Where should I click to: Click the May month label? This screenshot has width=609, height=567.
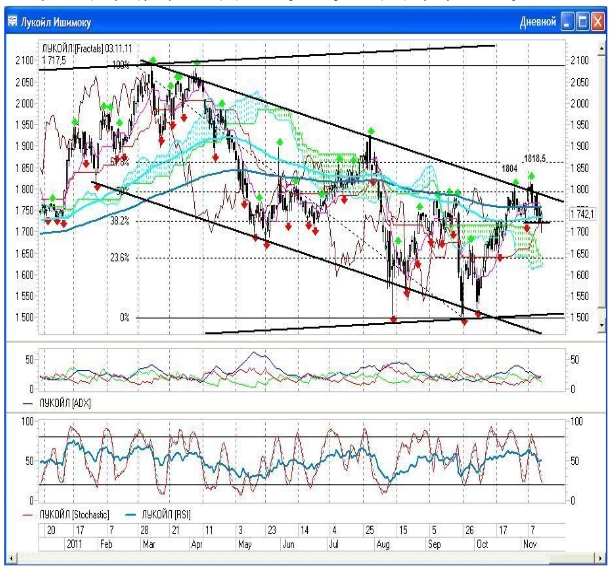pos(245,543)
